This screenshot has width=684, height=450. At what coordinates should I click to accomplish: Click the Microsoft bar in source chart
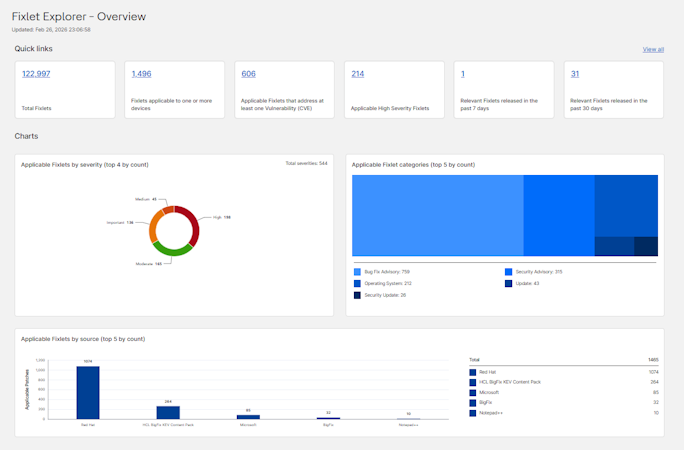(248, 417)
